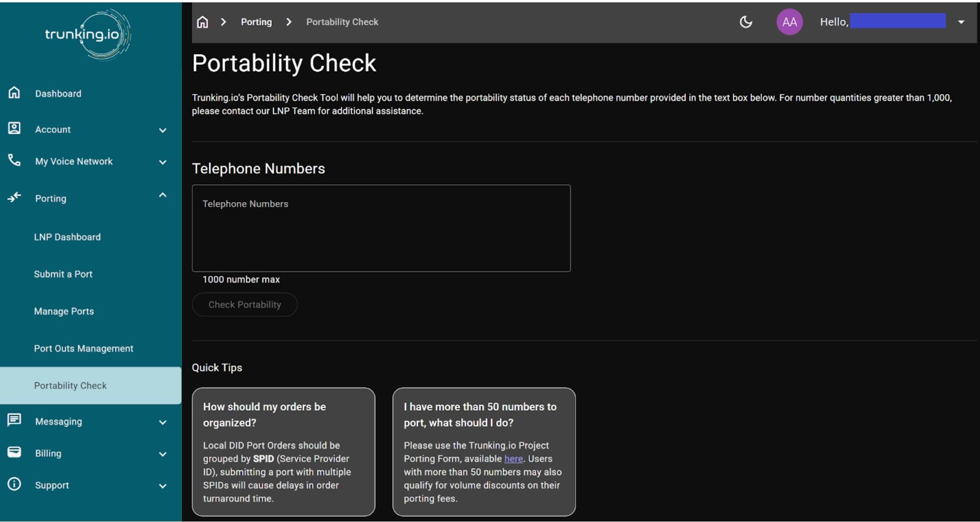The height and width of the screenshot is (522, 980).
Task: Click the home icon in breadcrumb
Action: (x=202, y=22)
